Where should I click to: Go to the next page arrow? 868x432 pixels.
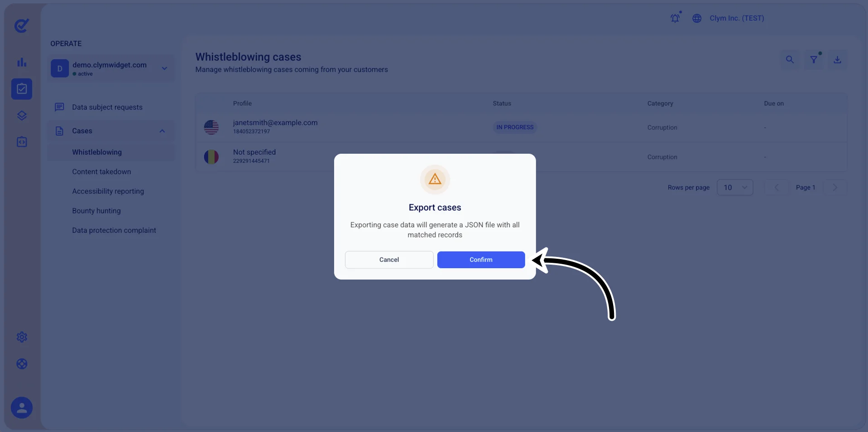coord(835,187)
